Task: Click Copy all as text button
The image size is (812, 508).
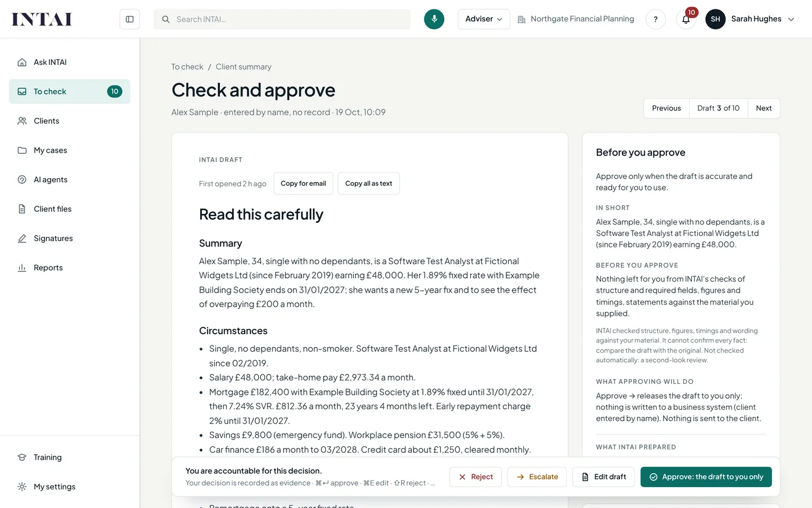Action: click(369, 183)
